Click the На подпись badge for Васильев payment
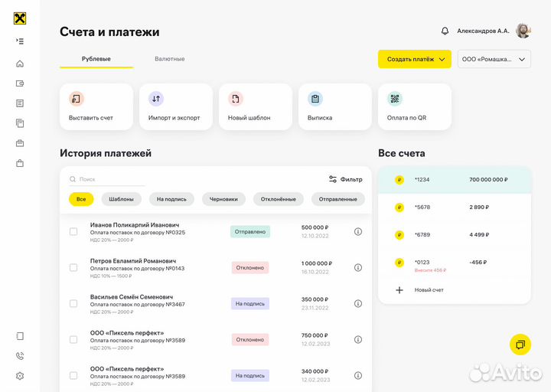Image resolution: width=551 pixels, height=392 pixels. 250,303
